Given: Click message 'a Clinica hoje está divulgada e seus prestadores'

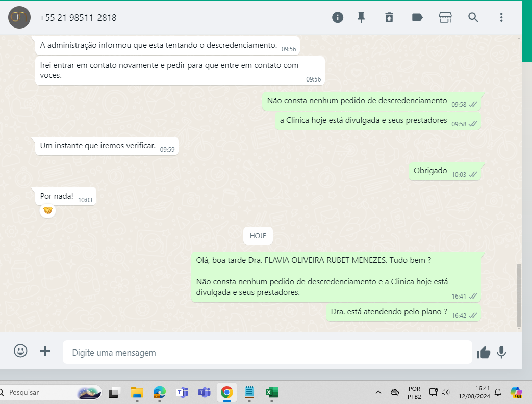Looking at the screenshot, I should pos(378,121).
